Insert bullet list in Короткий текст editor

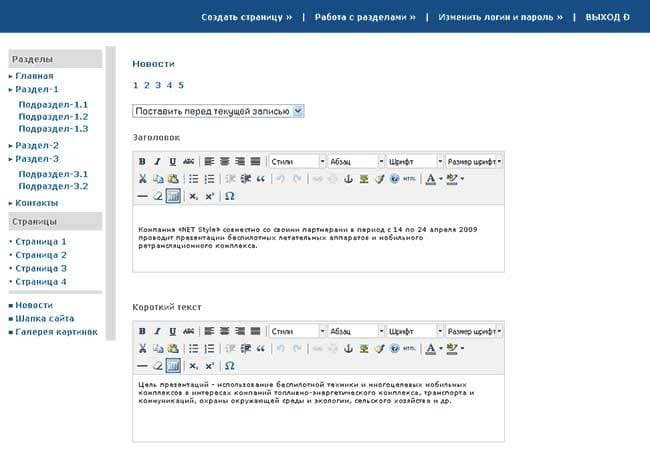[194, 348]
